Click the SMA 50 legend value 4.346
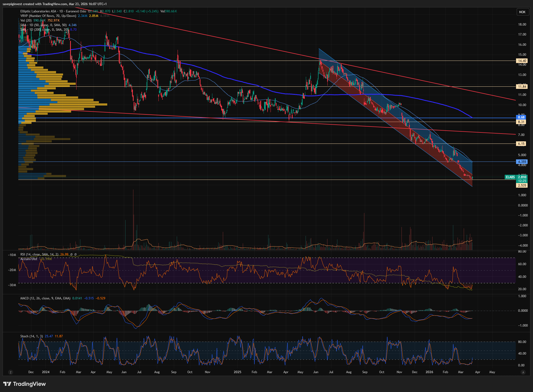Viewport: 533px width, 392px height. click(72, 25)
